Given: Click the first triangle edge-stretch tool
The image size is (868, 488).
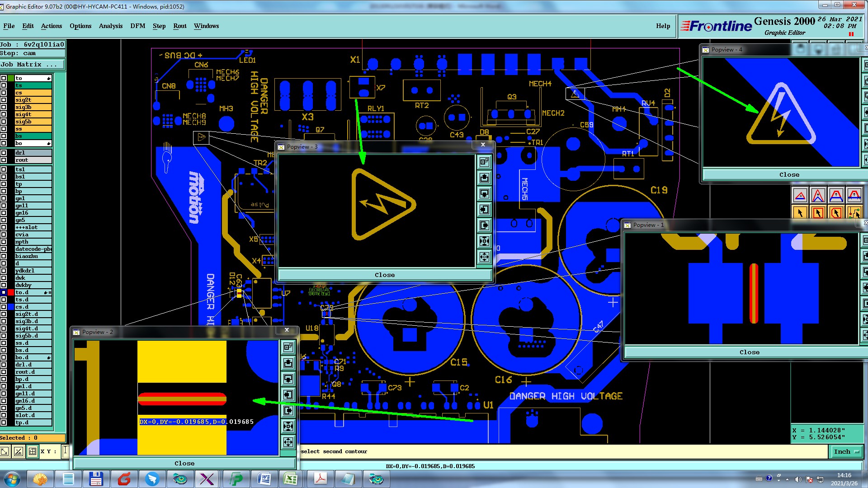Looking at the screenshot, I should [800, 196].
